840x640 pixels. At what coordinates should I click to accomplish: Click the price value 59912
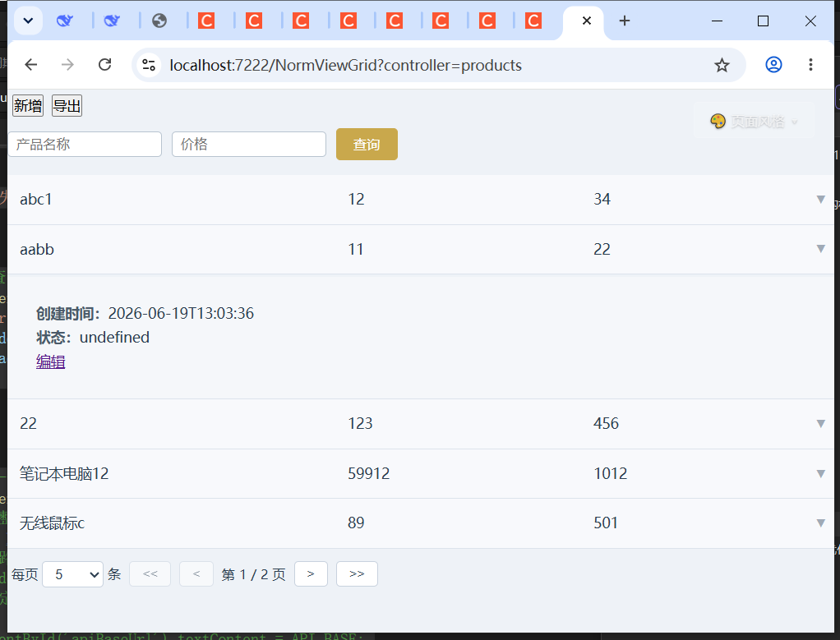[368, 473]
